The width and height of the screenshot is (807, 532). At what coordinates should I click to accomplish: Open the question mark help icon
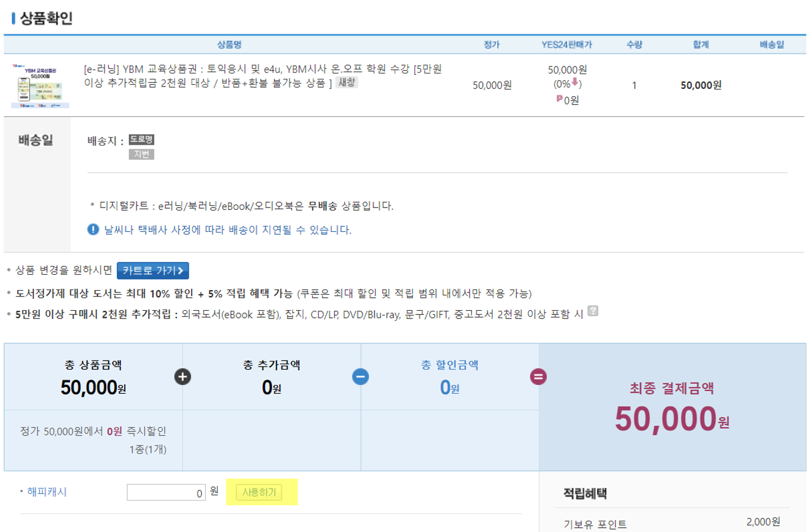pos(593,311)
